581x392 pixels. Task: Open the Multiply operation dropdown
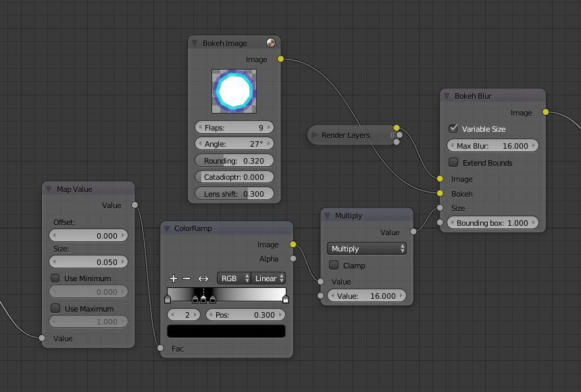pos(366,249)
